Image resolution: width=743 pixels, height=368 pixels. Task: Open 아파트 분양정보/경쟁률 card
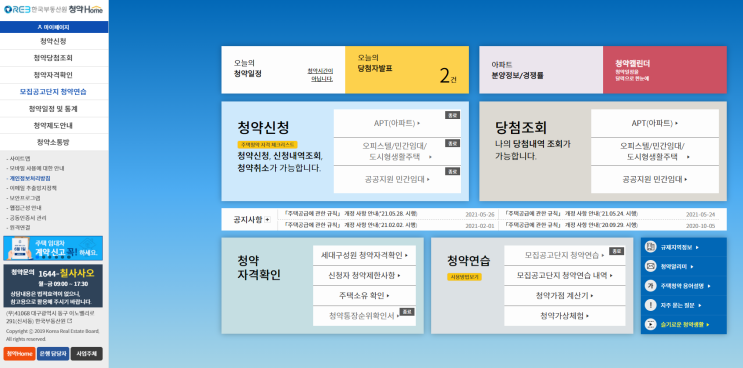(x=541, y=70)
